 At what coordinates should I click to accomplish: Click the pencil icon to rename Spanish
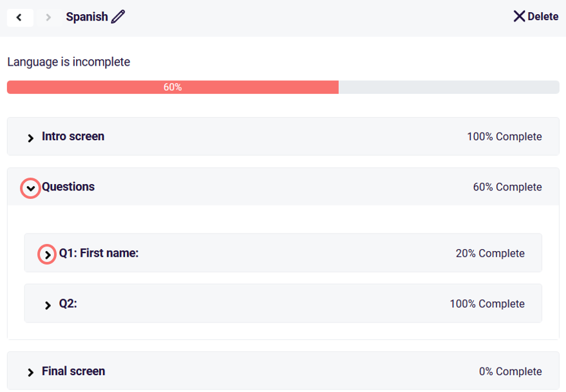(118, 17)
